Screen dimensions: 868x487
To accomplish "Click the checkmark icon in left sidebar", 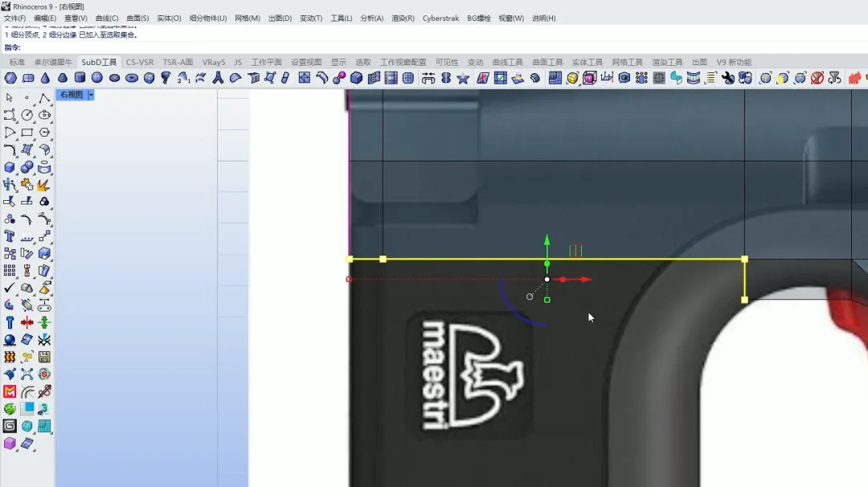I will [10, 288].
